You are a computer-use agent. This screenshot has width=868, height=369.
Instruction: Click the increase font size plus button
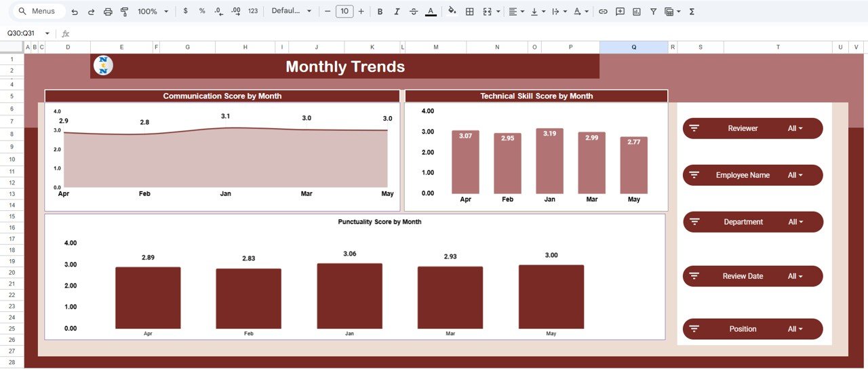[x=361, y=12]
